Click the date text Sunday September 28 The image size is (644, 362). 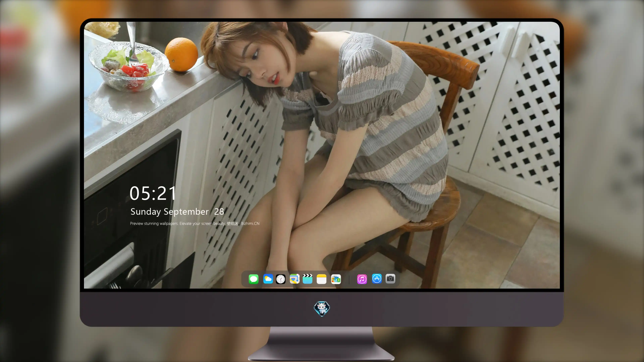[x=177, y=212]
